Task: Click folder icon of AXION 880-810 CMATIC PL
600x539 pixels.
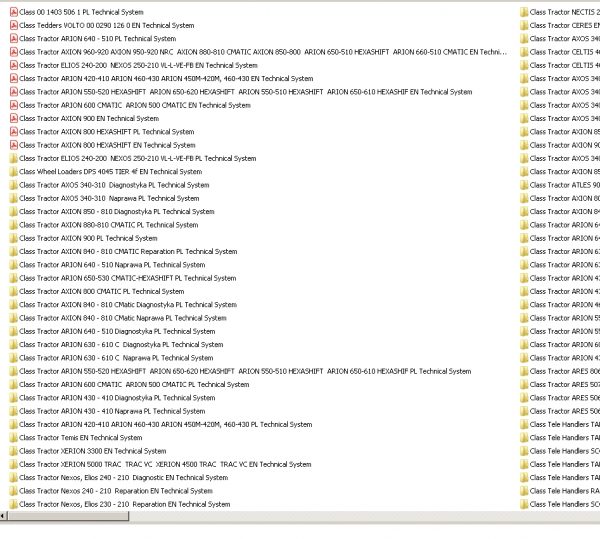Action: pyautogui.click(x=13, y=225)
